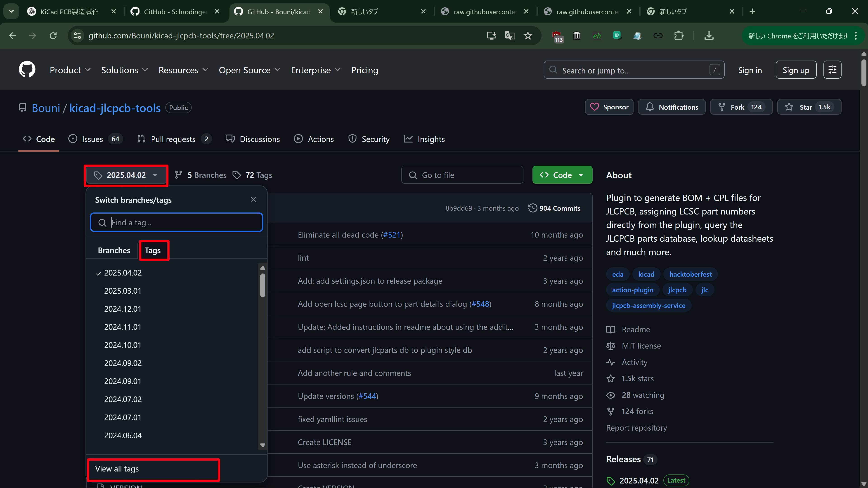Click Report repository link
Image resolution: width=868 pixels, height=488 pixels.
click(636, 428)
